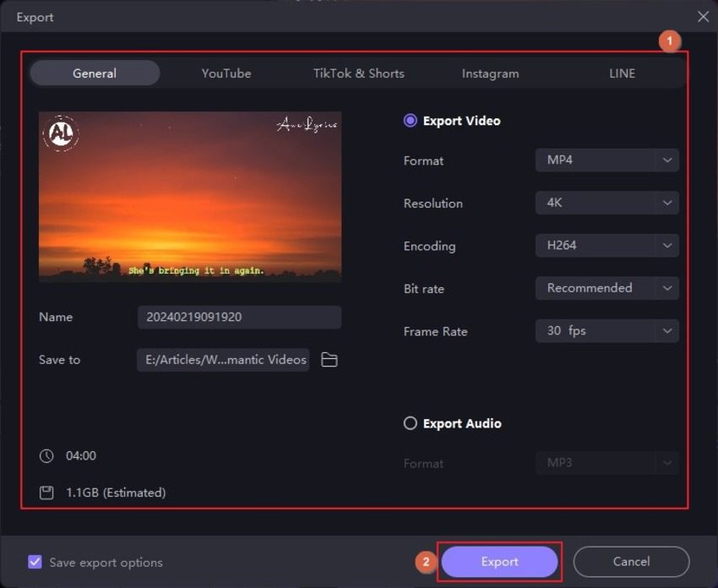
Task: Open the TikTok & Shorts tab
Action: point(358,73)
